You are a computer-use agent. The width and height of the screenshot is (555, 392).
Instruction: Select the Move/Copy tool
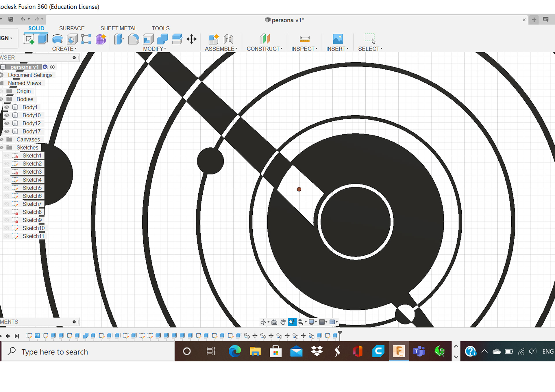click(191, 39)
